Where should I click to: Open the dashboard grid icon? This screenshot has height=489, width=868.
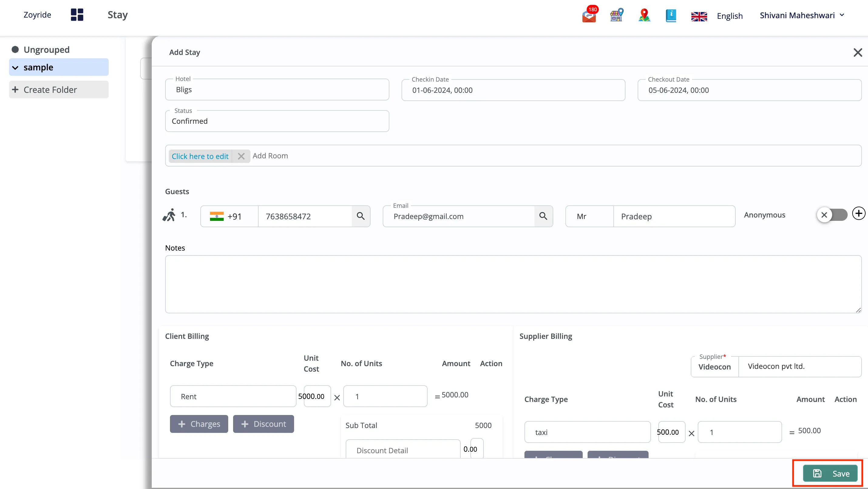tap(77, 15)
